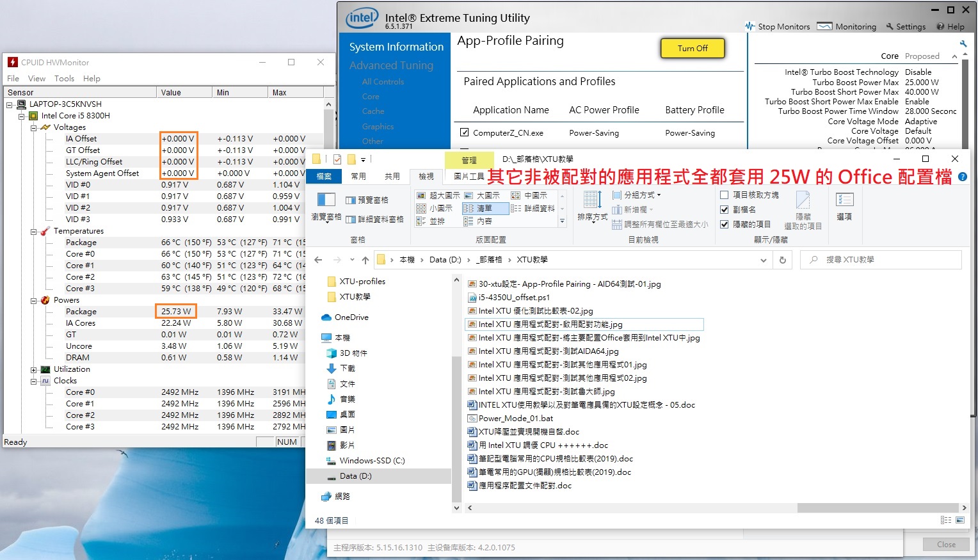Go back with Explorer's back arrow

click(x=319, y=260)
